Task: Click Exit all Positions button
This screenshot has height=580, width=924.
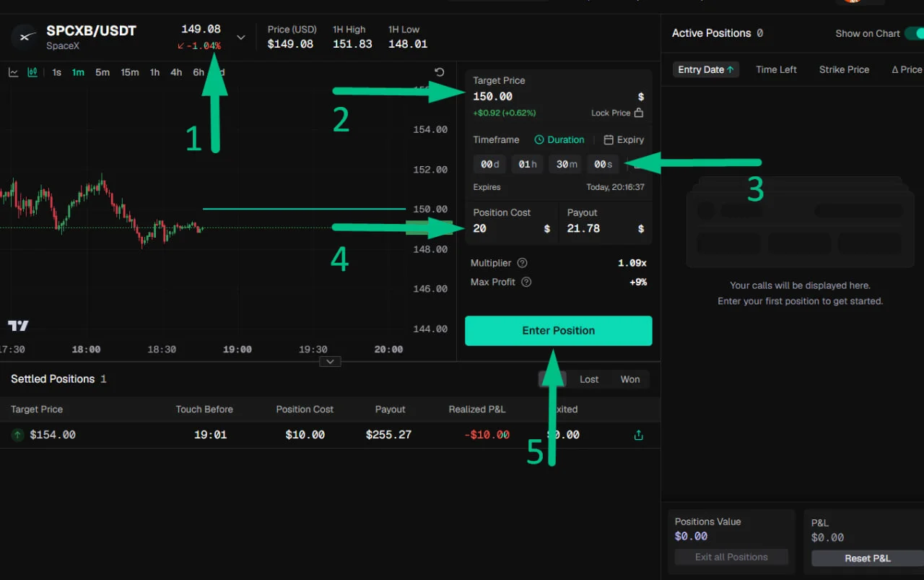Action: click(x=731, y=557)
